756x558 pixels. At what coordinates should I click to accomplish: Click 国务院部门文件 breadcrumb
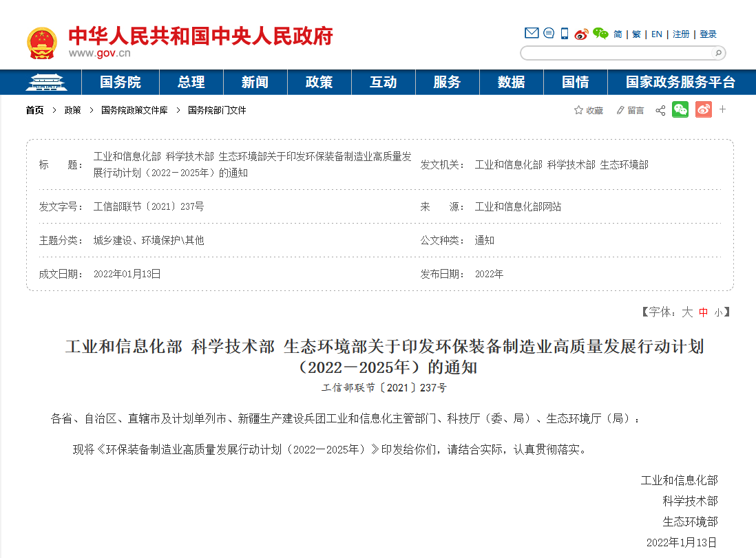click(x=217, y=110)
